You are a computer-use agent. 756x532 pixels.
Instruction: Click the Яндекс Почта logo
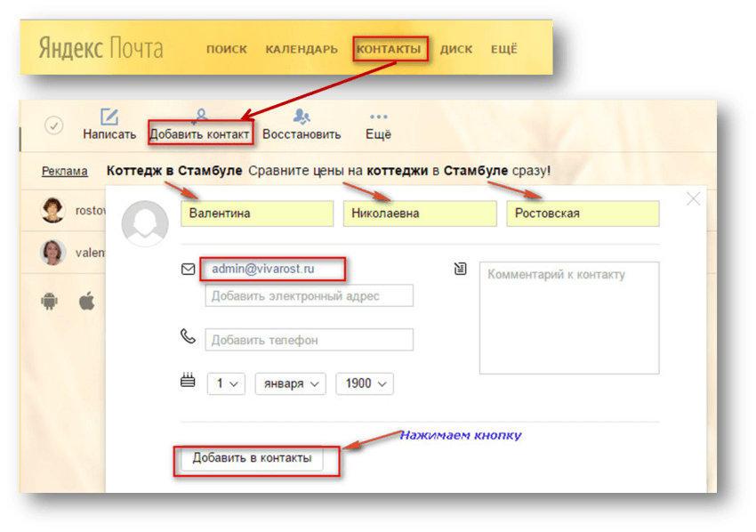click(101, 49)
